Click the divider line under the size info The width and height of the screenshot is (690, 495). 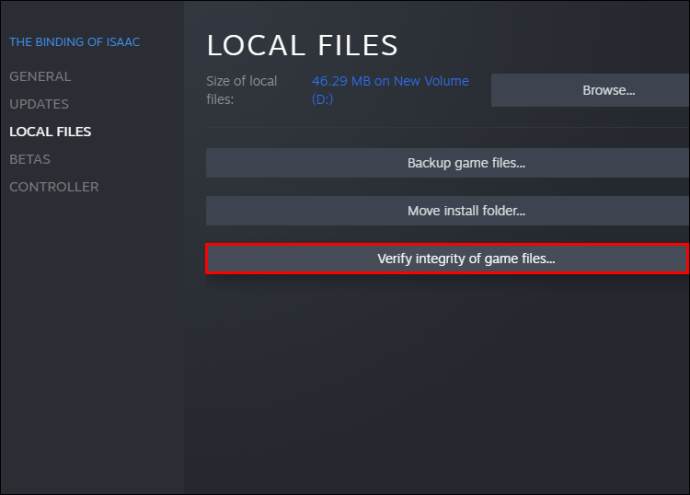pyautogui.click(x=448, y=128)
